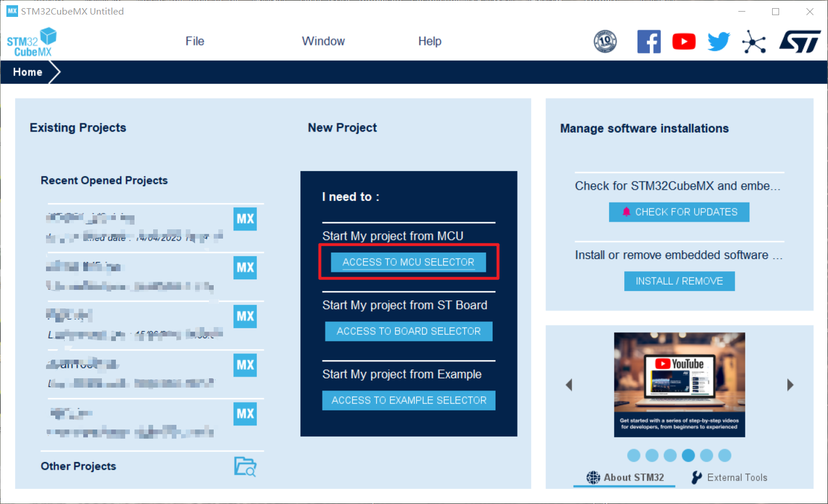Click 'Start My project from MCU' text
The width and height of the screenshot is (828, 504).
[x=393, y=236]
